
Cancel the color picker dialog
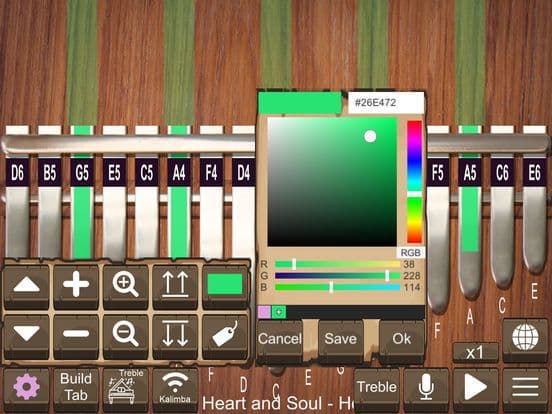point(280,341)
